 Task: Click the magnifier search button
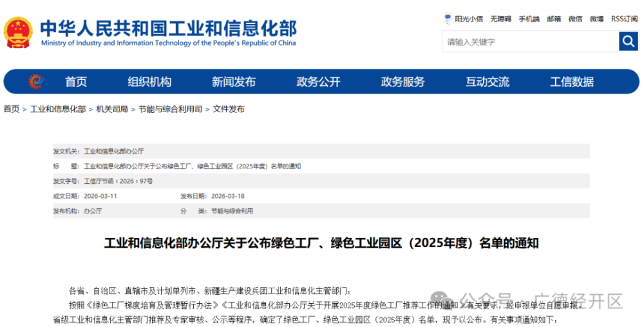(628, 41)
